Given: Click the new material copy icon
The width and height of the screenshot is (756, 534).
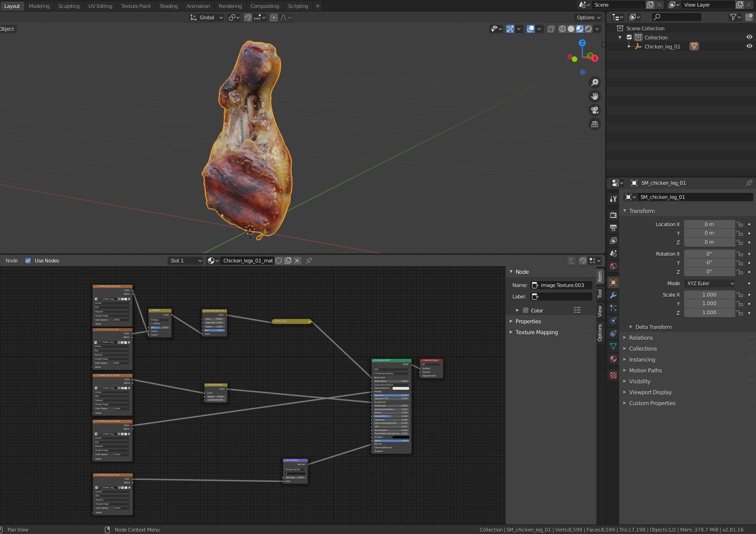Looking at the screenshot, I should click(288, 261).
